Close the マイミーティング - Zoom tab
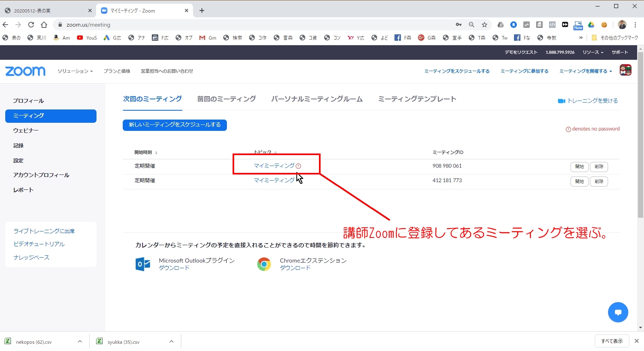Screen dimensions: 644x351 [x=187, y=11]
